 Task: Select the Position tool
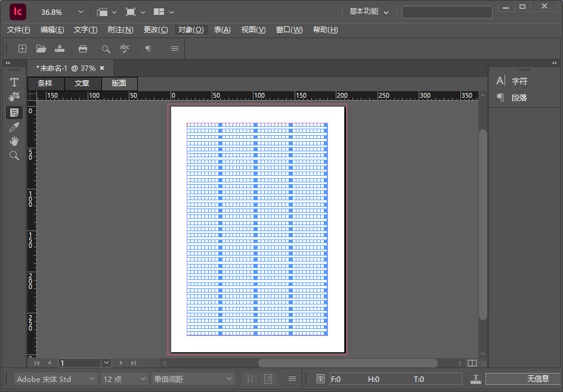[14, 97]
